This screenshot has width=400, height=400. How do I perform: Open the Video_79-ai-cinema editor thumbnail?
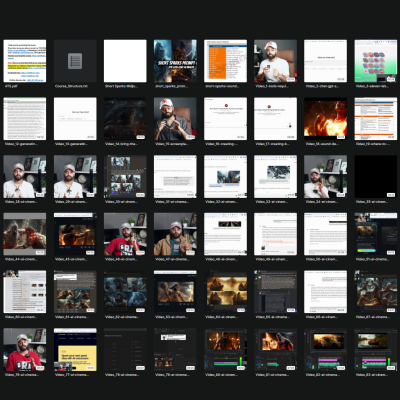coord(175,349)
